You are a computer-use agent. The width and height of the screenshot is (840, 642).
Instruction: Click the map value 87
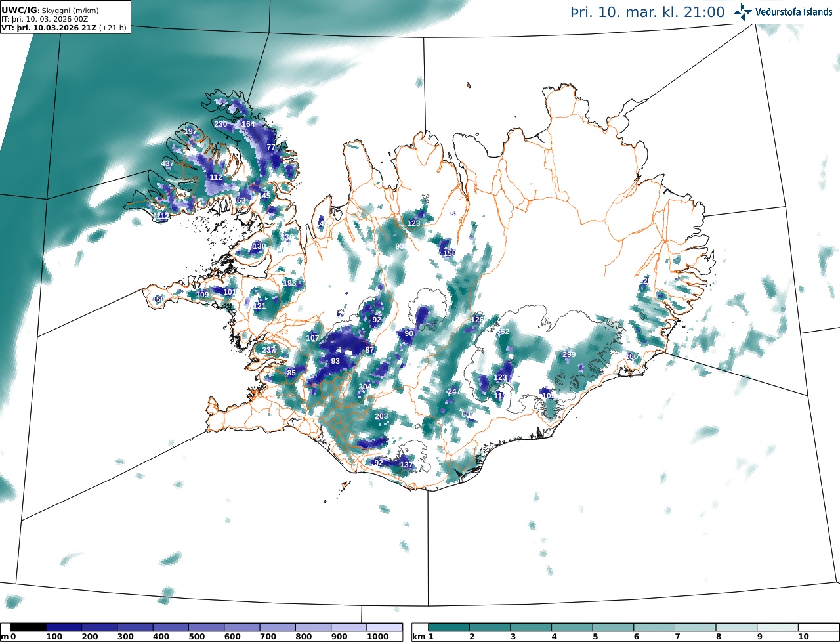pyautogui.click(x=369, y=350)
